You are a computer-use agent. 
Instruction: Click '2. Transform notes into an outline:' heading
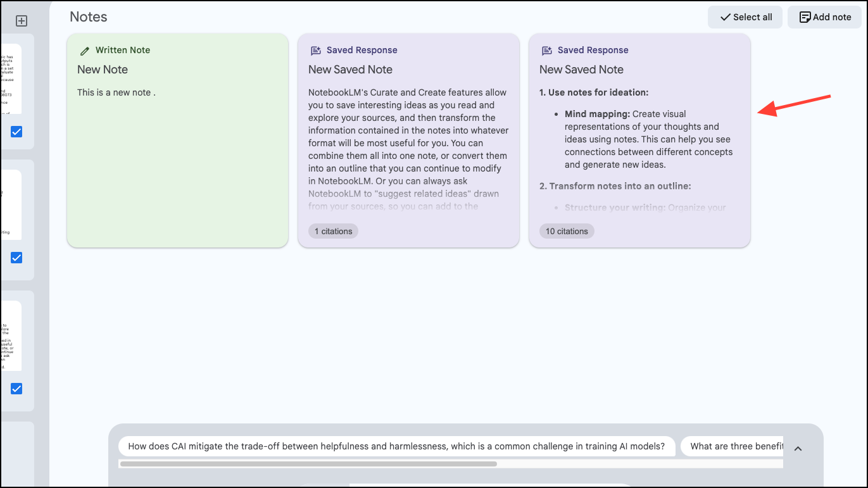pyautogui.click(x=615, y=186)
